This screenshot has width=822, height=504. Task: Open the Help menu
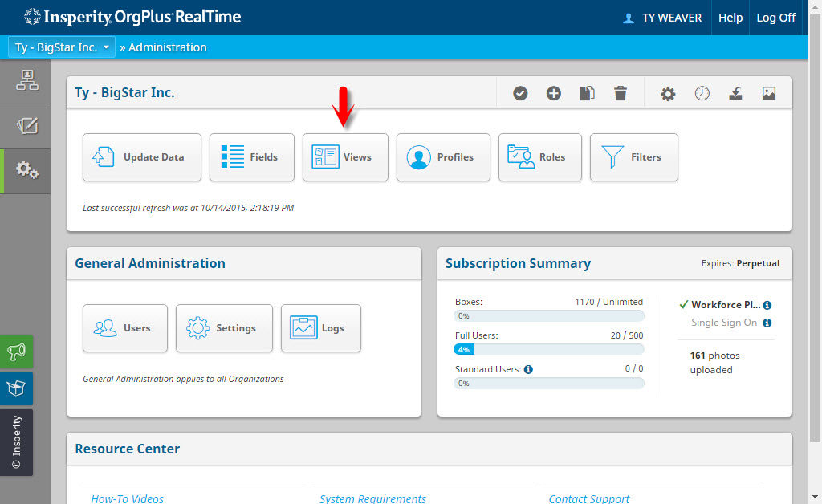click(x=730, y=18)
